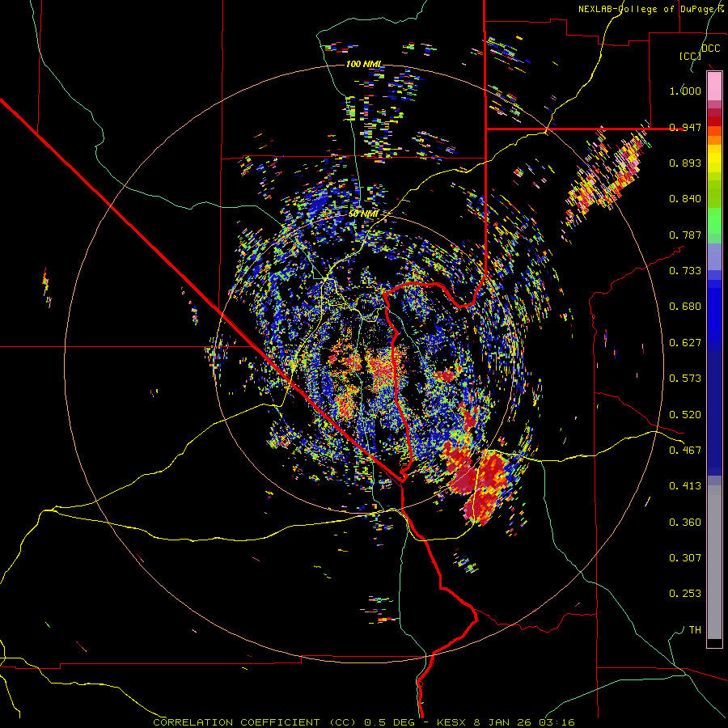Click the 0.413 legend value
This screenshot has height=728, width=728.
(x=685, y=486)
